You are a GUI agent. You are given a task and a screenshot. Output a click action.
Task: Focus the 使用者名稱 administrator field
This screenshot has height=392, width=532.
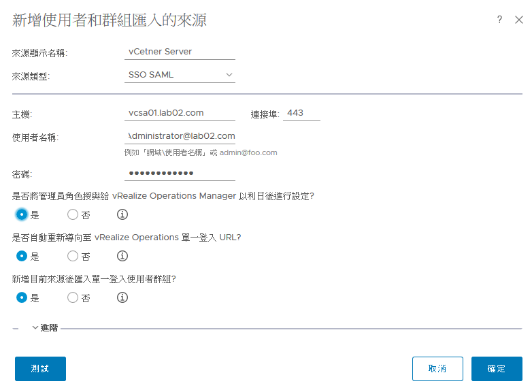point(180,136)
